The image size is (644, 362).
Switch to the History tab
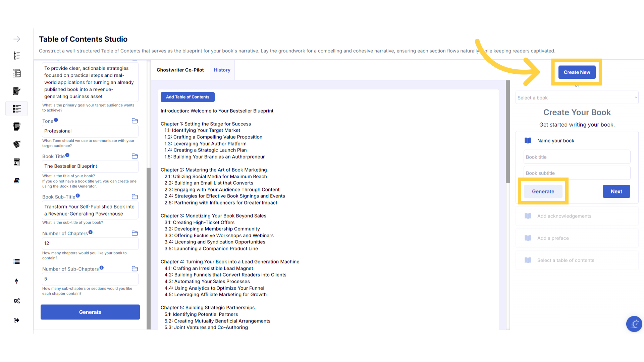[222, 70]
